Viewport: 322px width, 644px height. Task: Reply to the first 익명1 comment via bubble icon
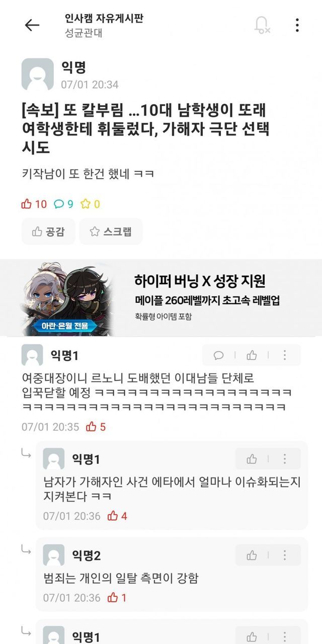click(219, 356)
